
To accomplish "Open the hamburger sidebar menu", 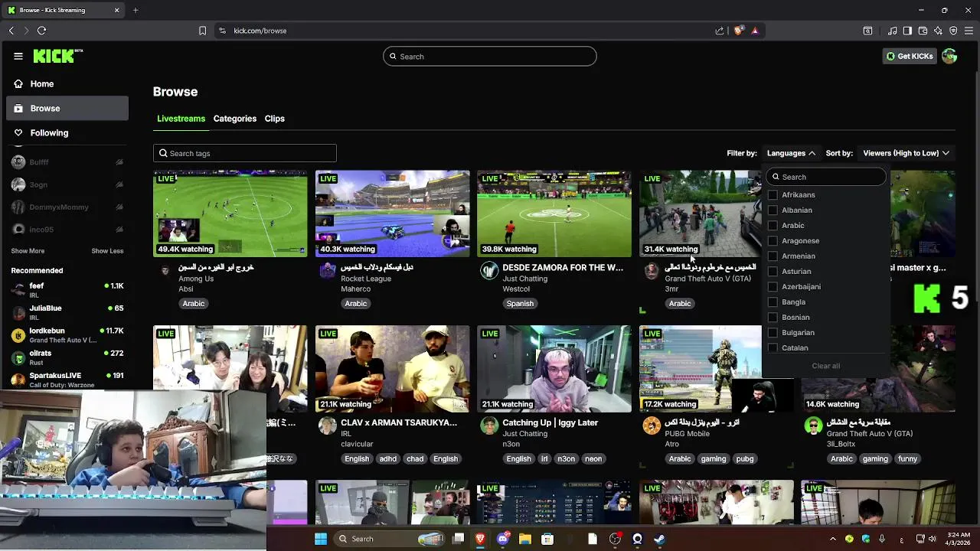I will (x=18, y=56).
